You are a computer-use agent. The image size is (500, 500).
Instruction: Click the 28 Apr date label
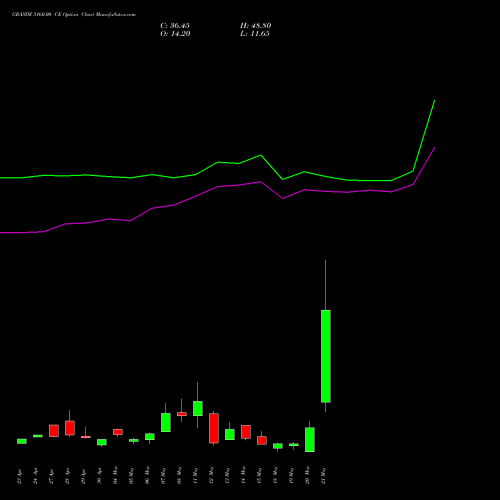tap(67, 476)
